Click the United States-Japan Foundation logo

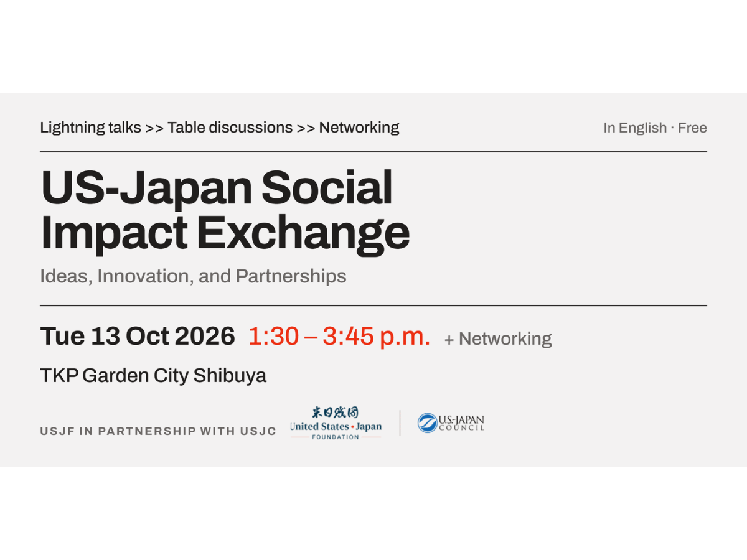(x=336, y=423)
